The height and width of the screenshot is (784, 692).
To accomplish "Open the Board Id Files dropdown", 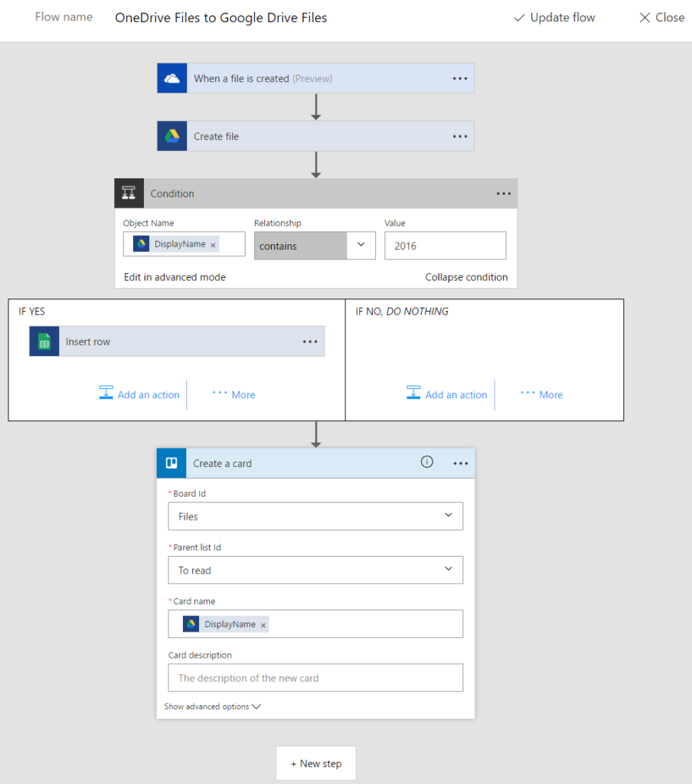I will click(315, 516).
